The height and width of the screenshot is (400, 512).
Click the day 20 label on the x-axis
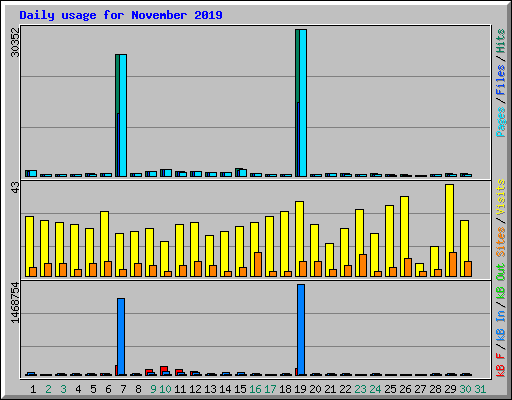pyautogui.click(x=315, y=389)
